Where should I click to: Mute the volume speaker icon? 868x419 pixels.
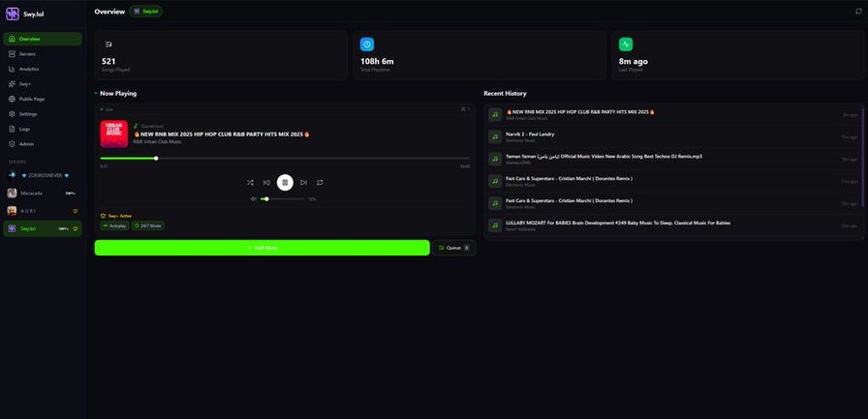[x=254, y=198]
